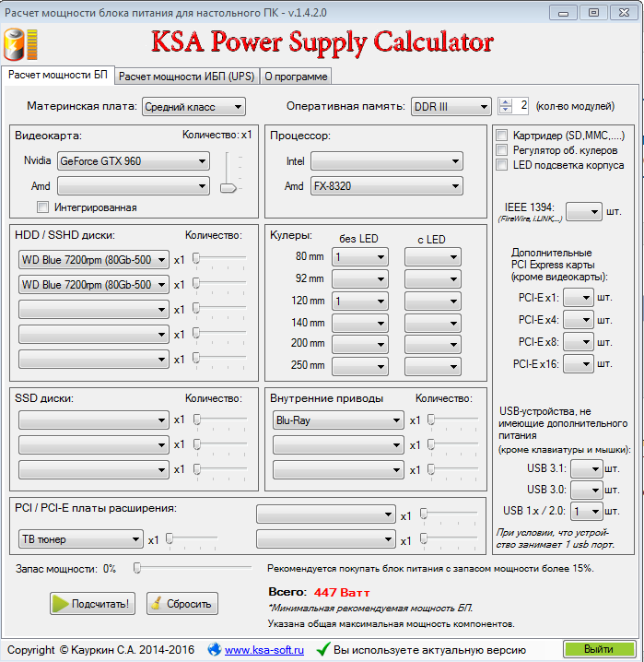Open the 120 mm с LED cooler dropdown
Screen dimensions: 644x662
(x=433, y=301)
